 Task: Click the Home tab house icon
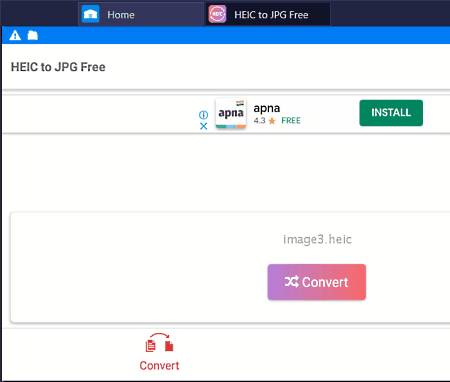point(90,14)
